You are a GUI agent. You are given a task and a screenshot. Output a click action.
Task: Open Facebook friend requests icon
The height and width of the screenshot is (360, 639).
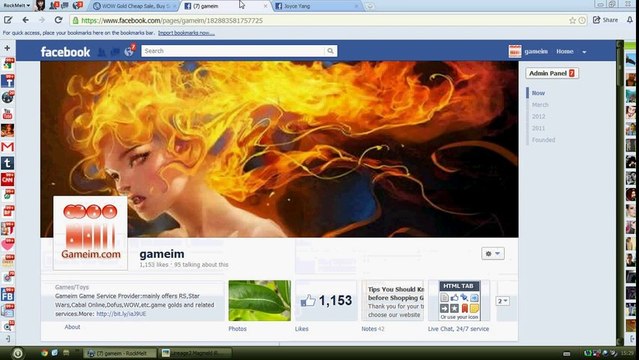(102, 52)
